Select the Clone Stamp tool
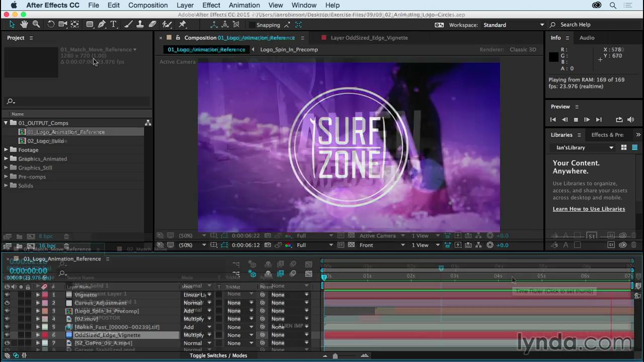This screenshot has width=644, height=362. [140, 24]
